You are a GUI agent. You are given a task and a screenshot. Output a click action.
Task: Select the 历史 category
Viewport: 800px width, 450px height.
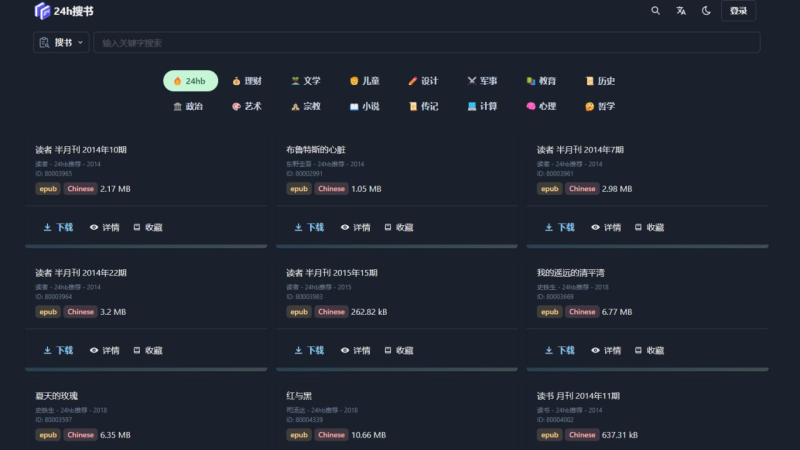pyautogui.click(x=600, y=81)
